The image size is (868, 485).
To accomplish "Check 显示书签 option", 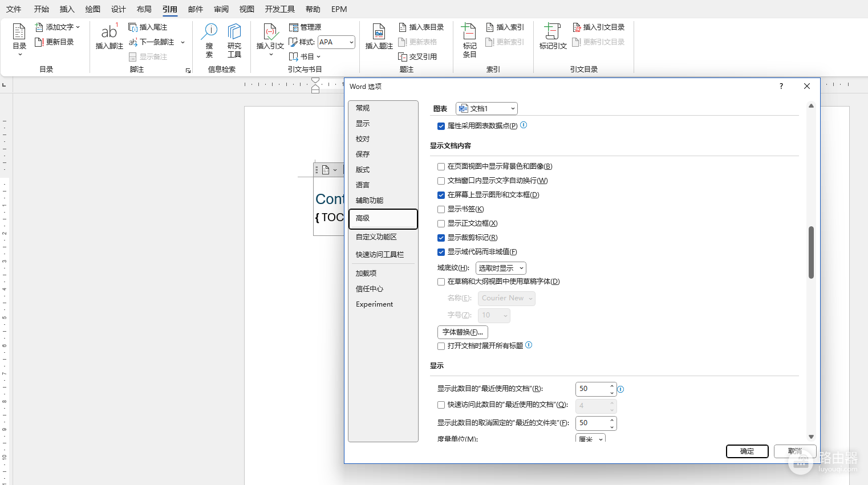I will pos(441,209).
